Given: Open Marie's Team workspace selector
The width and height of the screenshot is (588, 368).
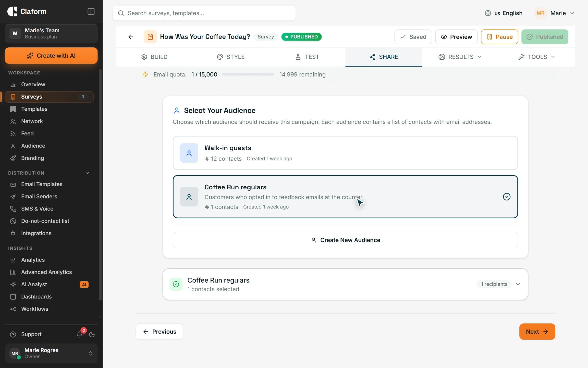Looking at the screenshot, I should [51, 34].
